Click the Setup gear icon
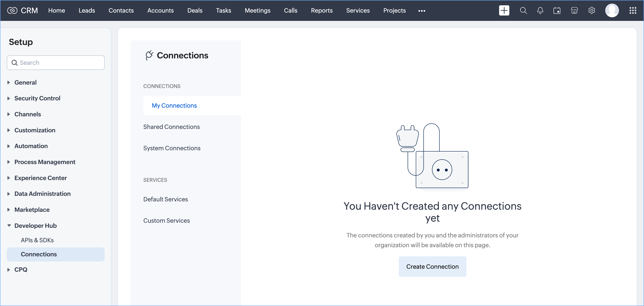Image resolution: width=644 pixels, height=306 pixels. 591,10
